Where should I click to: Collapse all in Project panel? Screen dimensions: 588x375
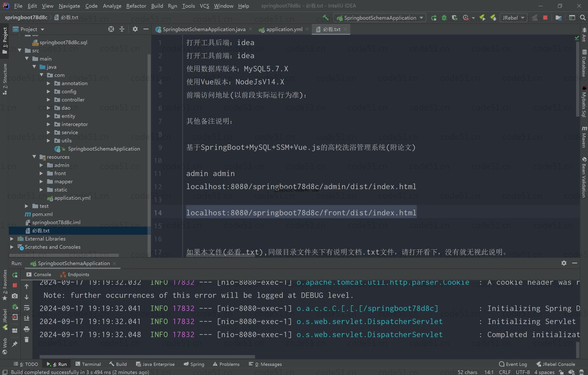pyautogui.click(x=122, y=29)
